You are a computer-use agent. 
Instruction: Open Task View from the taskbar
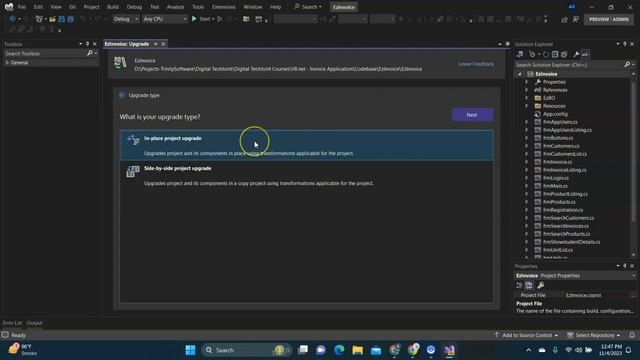coord(303,350)
